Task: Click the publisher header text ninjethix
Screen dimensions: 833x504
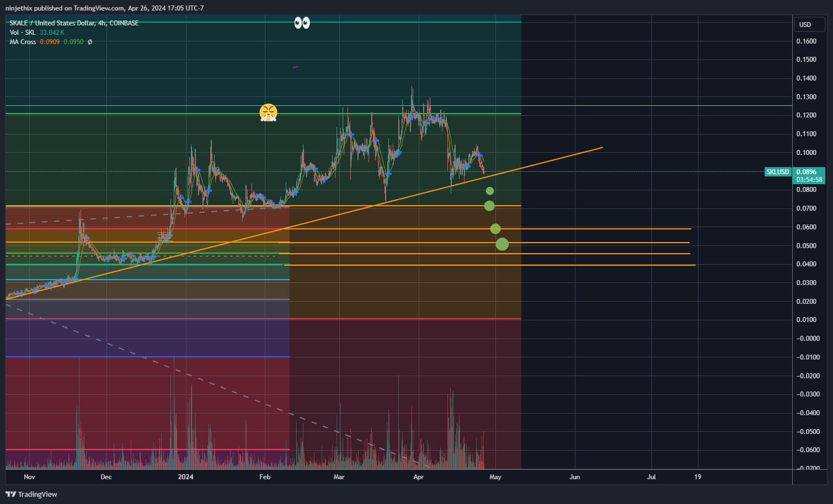Action: tap(19, 8)
